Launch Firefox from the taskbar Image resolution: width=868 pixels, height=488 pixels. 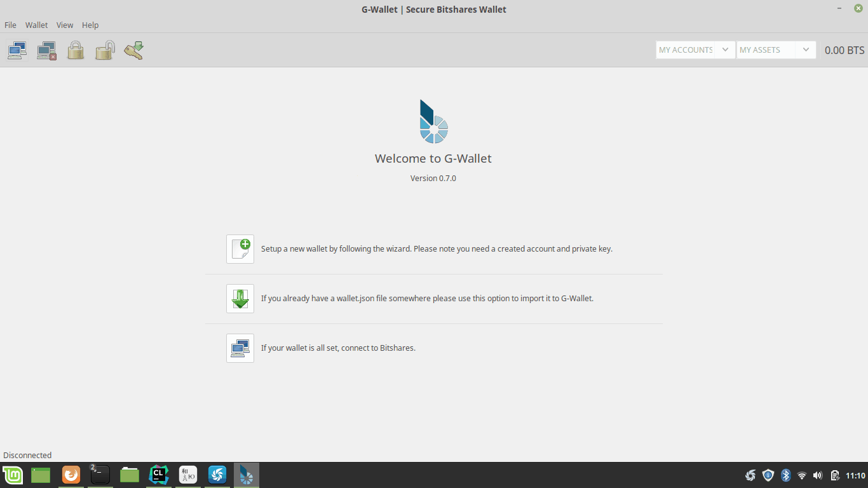tap(71, 475)
